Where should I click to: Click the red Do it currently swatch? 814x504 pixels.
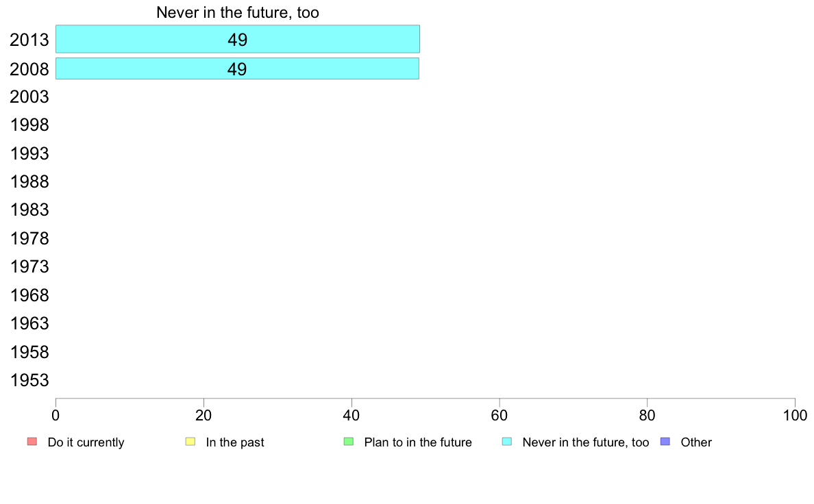pos(32,442)
